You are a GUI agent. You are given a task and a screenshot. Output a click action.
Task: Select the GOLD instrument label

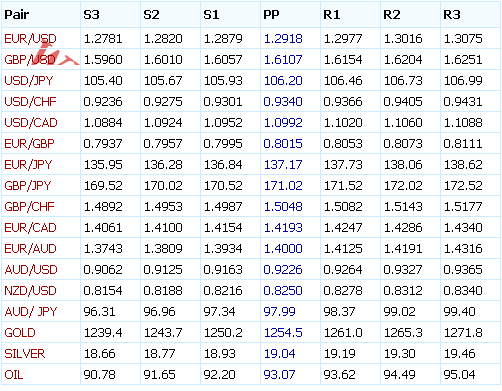tap(20, 333)
